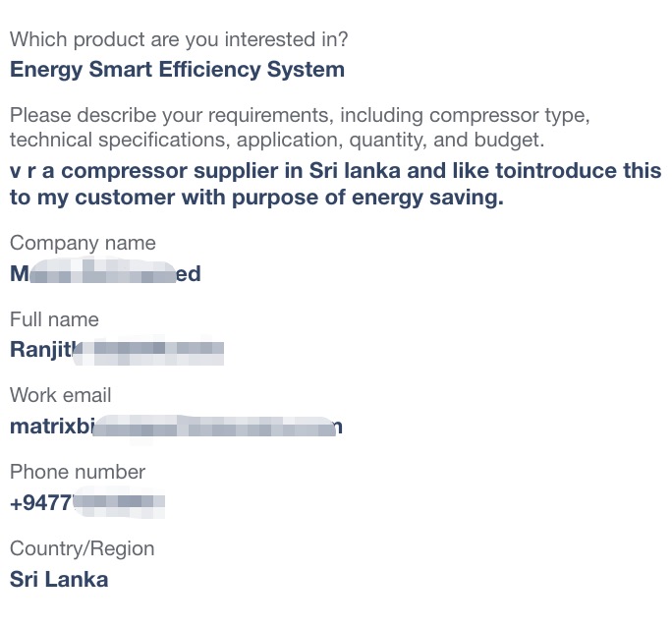Select the 'Energy Smart Efficiency System' answer text

coord(177,70)
